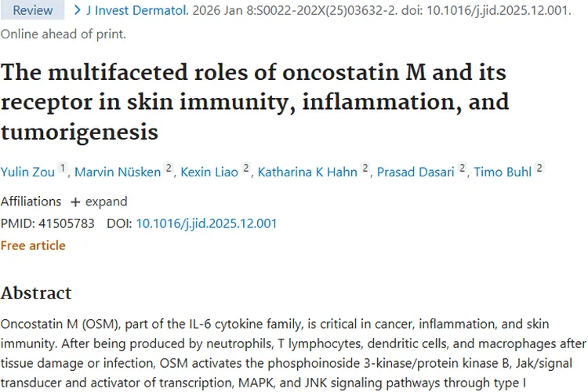Click affiliation superscript 2 after Timo Buhl

coord(539,169)
